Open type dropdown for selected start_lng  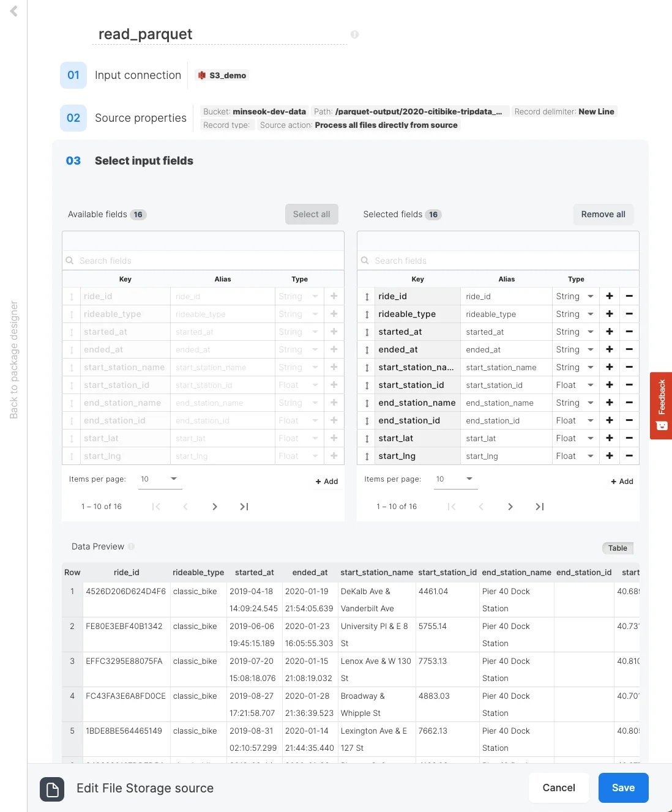coord(575,456)
